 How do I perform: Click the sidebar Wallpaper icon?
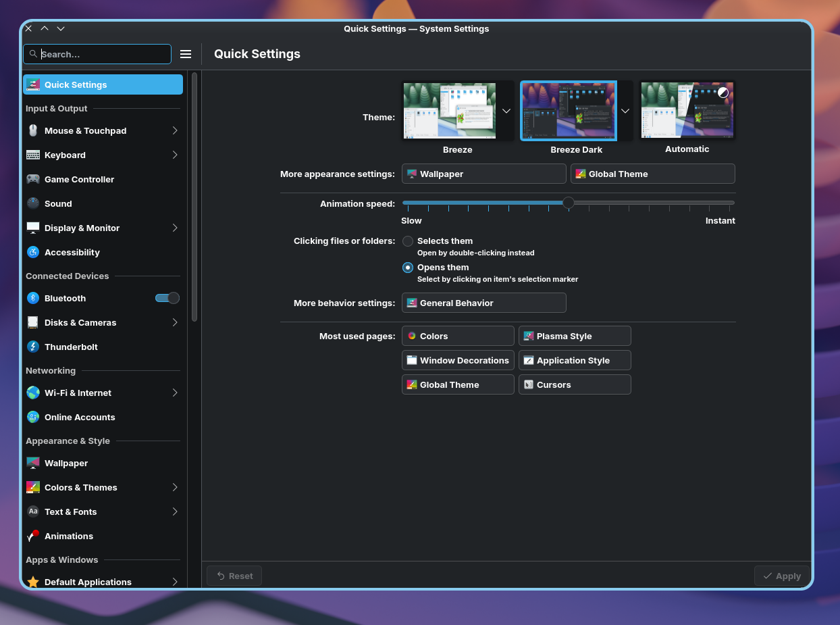pos(33,463)
